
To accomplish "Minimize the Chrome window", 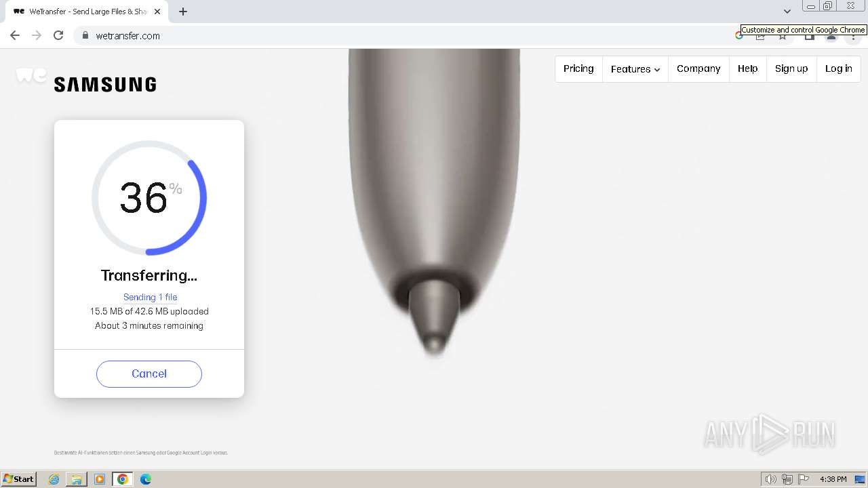I will [811, 6].
